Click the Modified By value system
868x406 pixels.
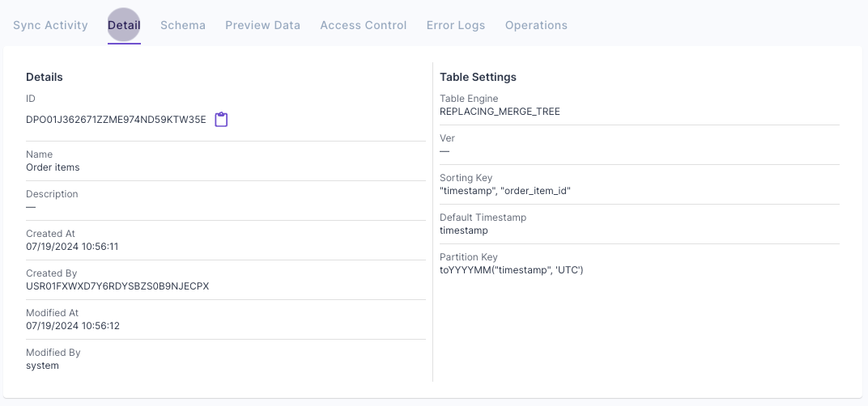coord(42,366)
